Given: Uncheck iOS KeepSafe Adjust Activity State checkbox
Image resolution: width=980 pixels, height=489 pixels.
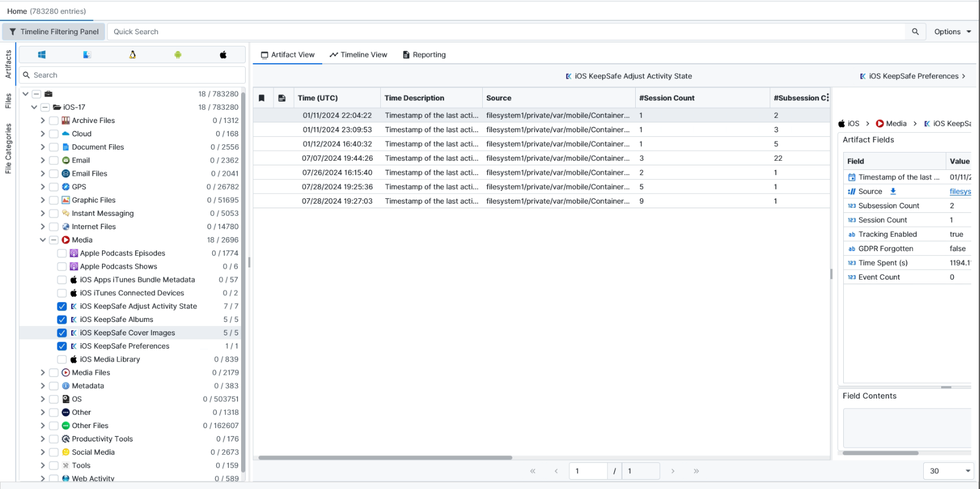Looking at the screenshot, I should (62, 306).
